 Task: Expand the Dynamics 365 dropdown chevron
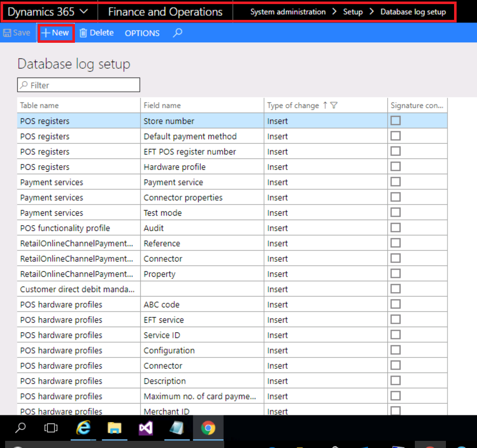[x=84, y=11]
